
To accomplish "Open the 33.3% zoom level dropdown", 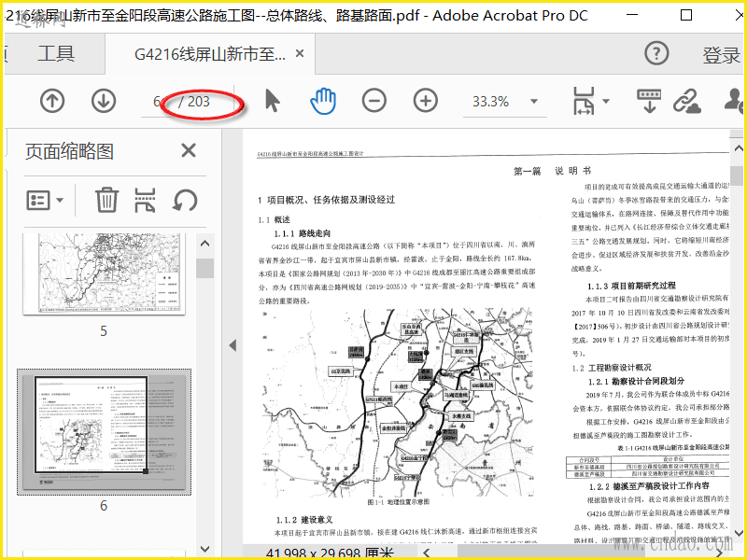I will click(x=502, y=101).
